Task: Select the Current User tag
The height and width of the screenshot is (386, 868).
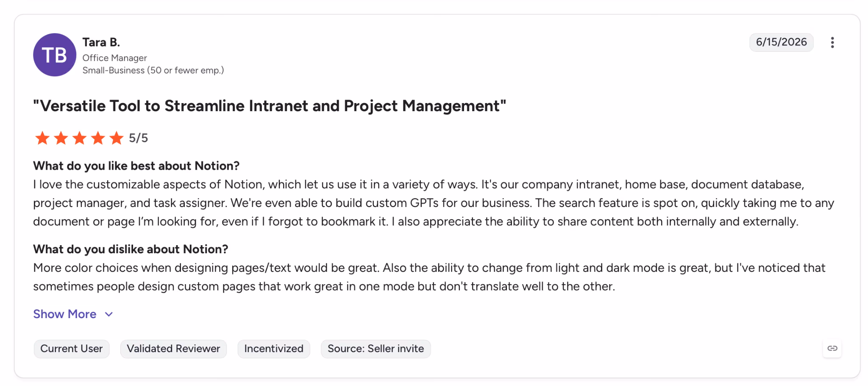Action: (72, 349)
